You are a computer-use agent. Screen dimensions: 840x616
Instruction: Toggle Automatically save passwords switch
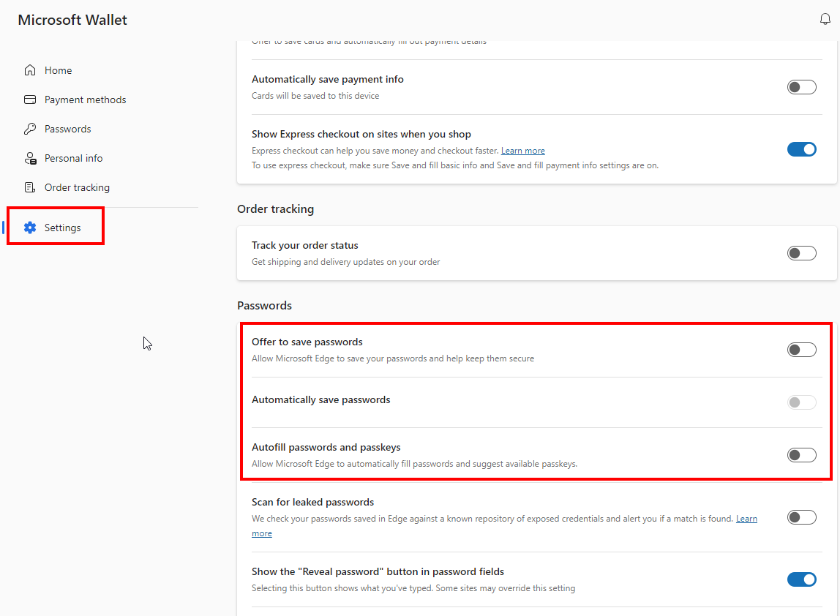pyautogui.click(x=801, y=402)
